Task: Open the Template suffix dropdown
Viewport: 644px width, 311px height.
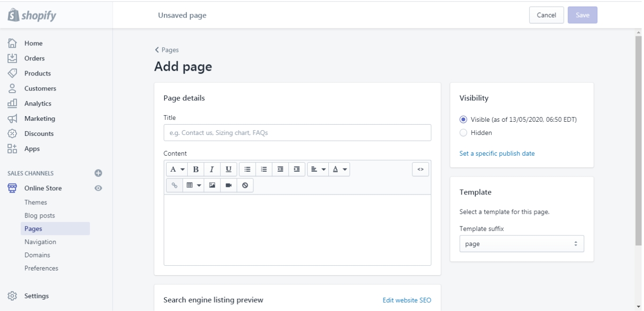Action: click(521, 244)
